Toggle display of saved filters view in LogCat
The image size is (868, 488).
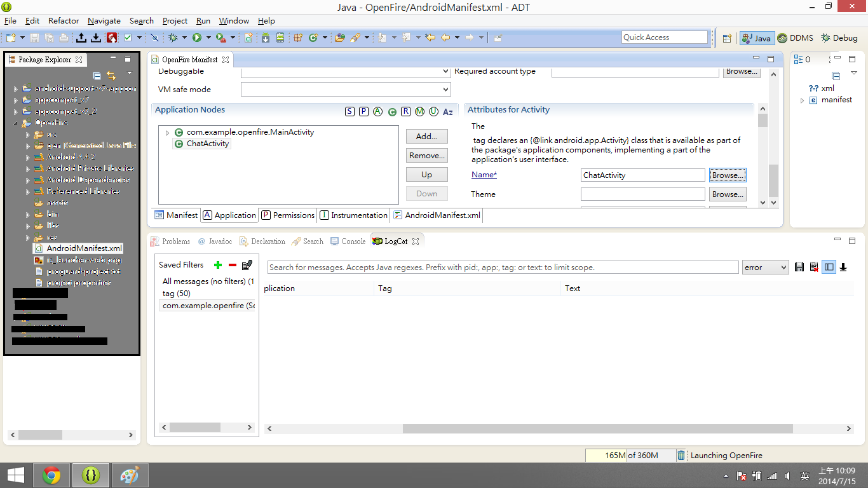point(829,268)
